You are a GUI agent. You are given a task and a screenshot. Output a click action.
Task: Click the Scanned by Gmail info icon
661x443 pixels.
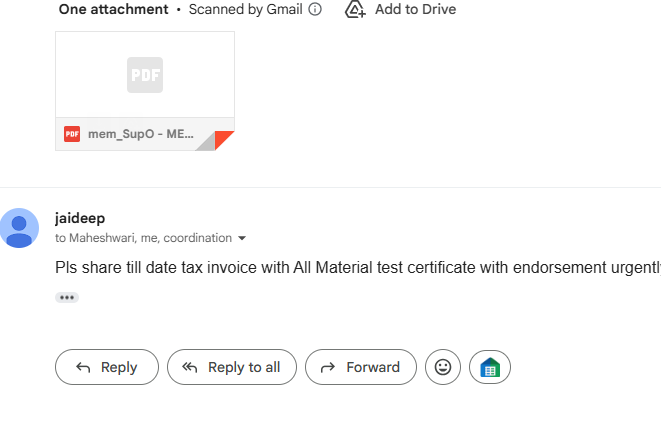315,10
